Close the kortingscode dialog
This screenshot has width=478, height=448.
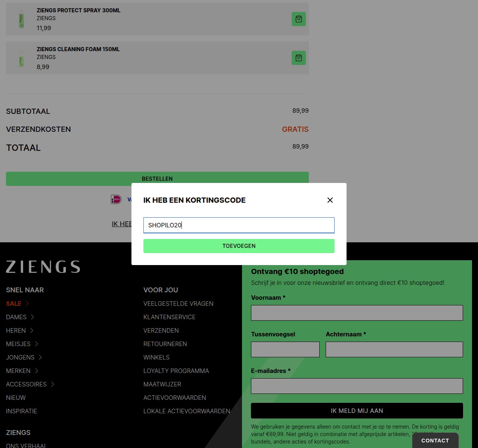tap(330, 200)
